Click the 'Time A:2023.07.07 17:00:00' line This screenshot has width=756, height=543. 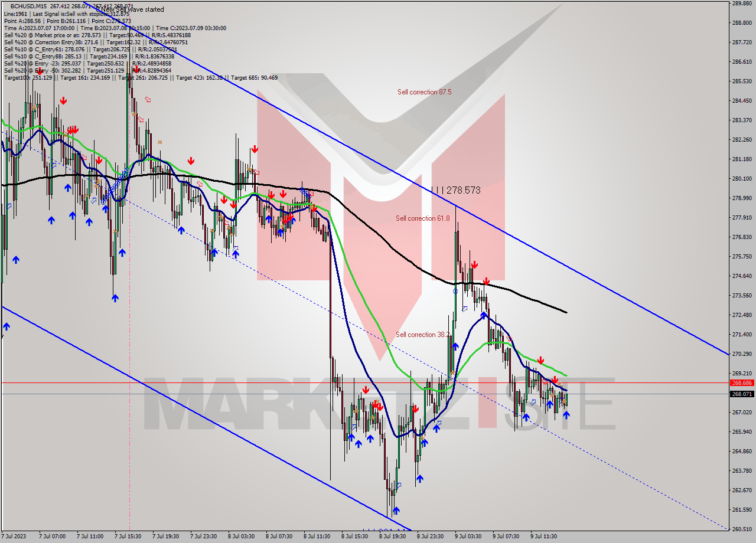[x=115, y=28]
